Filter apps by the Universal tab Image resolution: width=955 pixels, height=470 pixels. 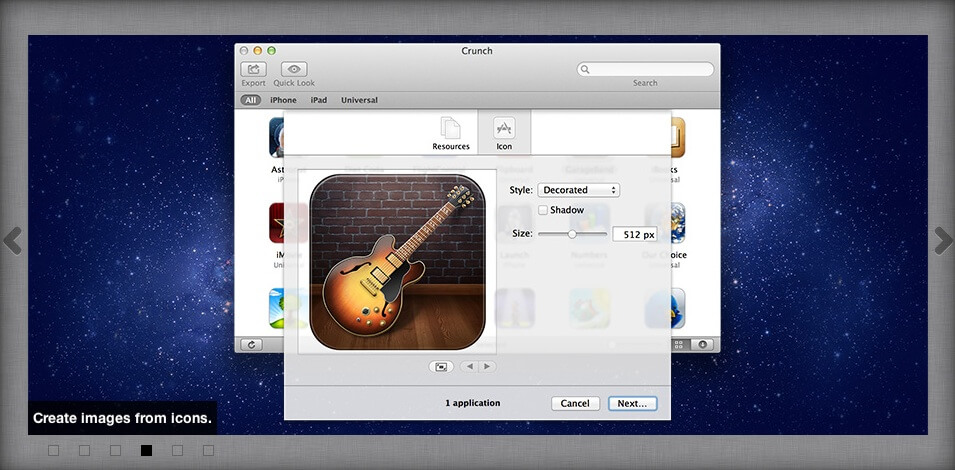tap(359, 100)
